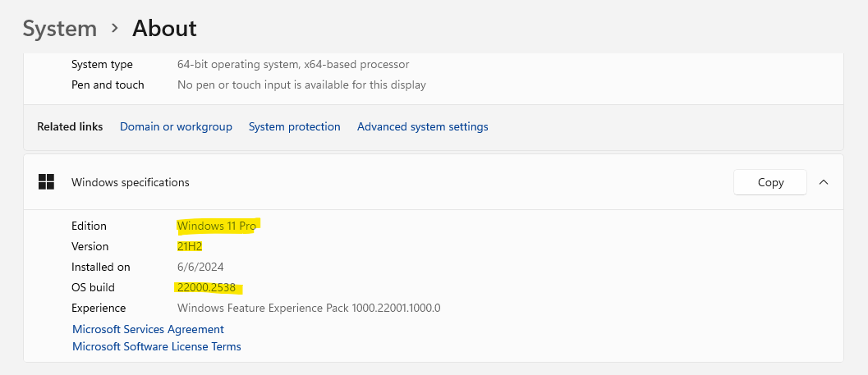Viewport: 868px width, 375px height.
Task: Go back to System in breadcrumb
Action: pos(60,28)
